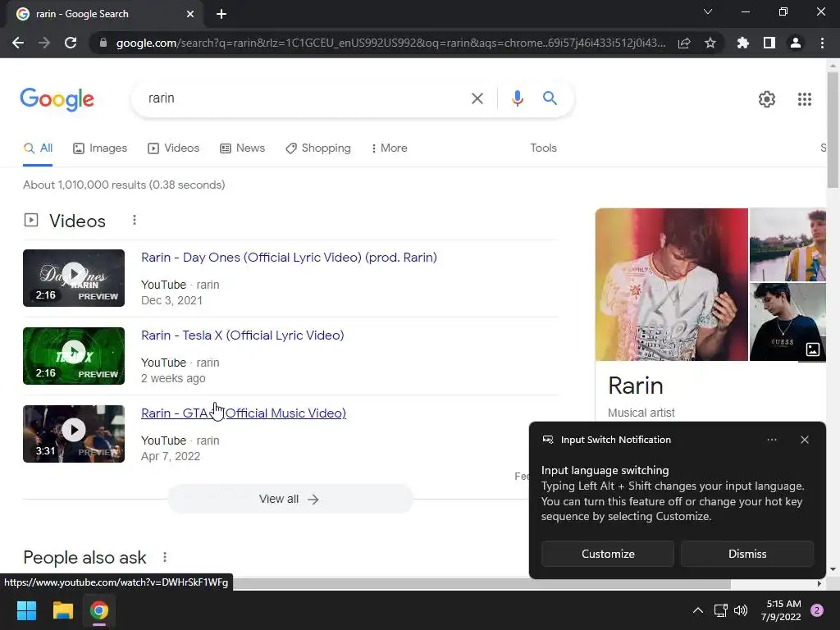Open network status in system tray
Image resolution: width=840 pixels, height=630 pixels.
point(720,610)
